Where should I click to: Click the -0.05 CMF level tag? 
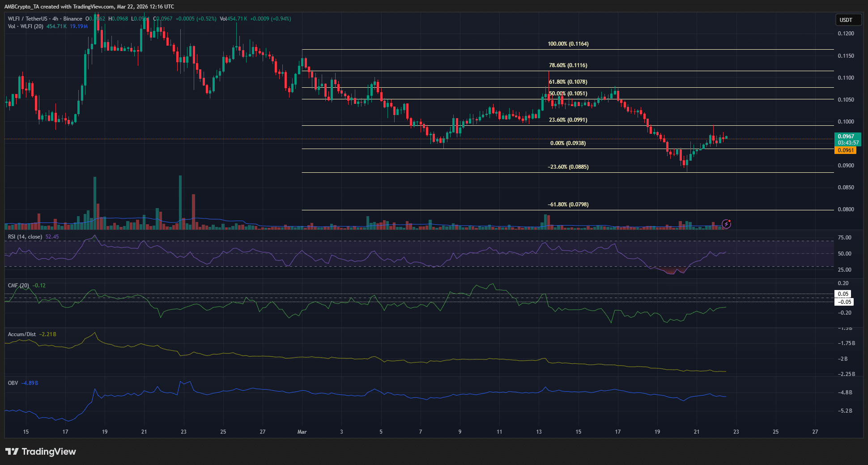(844, 302)
